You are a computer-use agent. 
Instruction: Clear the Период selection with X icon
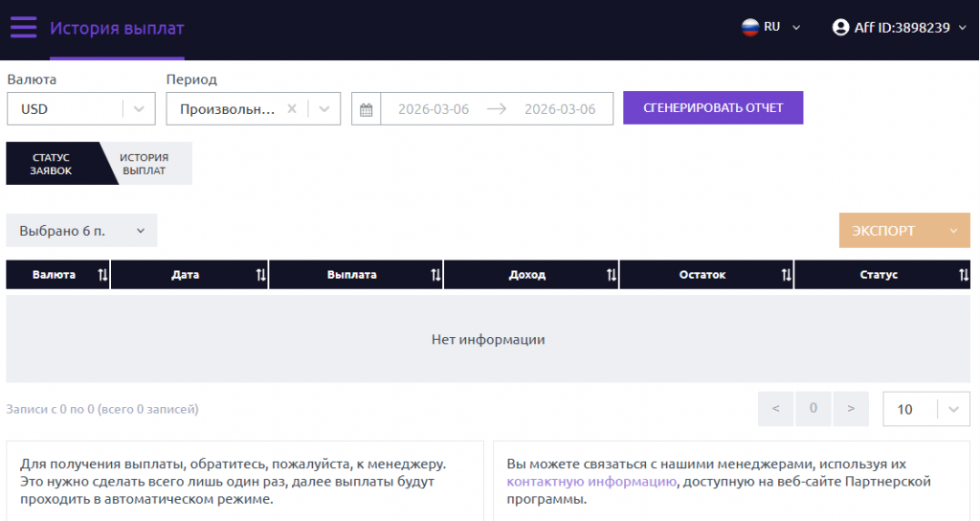point(292,109)
